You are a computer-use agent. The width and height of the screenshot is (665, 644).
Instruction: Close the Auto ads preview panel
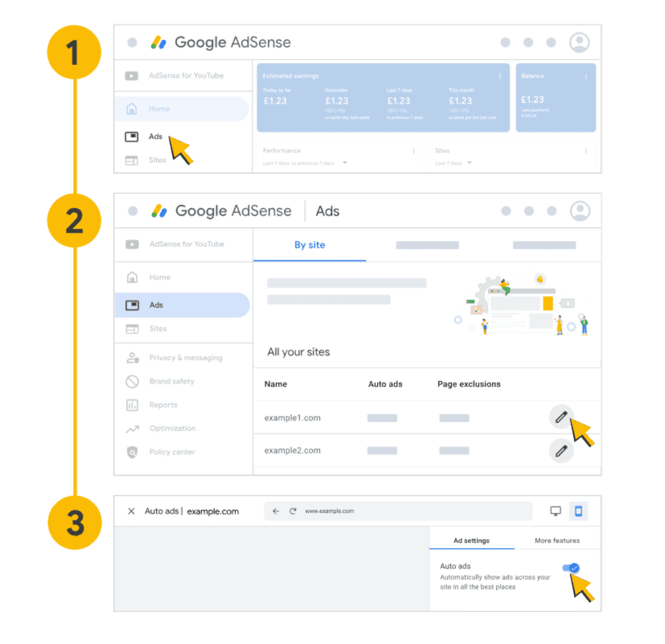coord(132,511)
